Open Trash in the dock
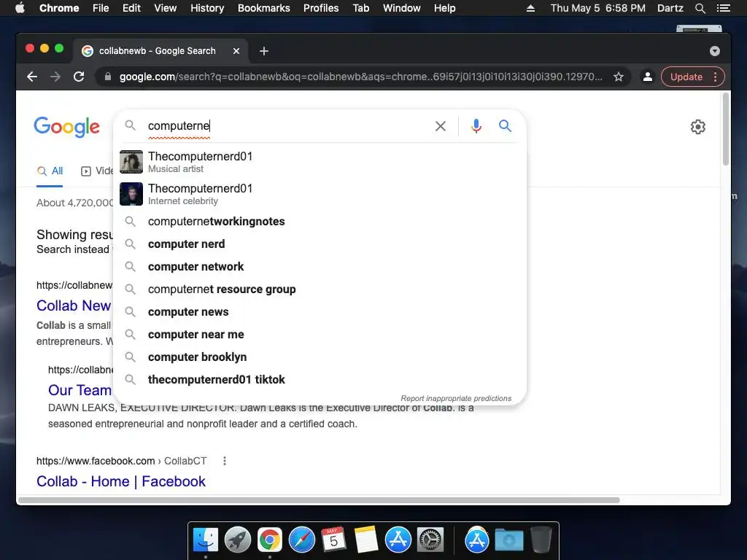 tap(541, 540)
